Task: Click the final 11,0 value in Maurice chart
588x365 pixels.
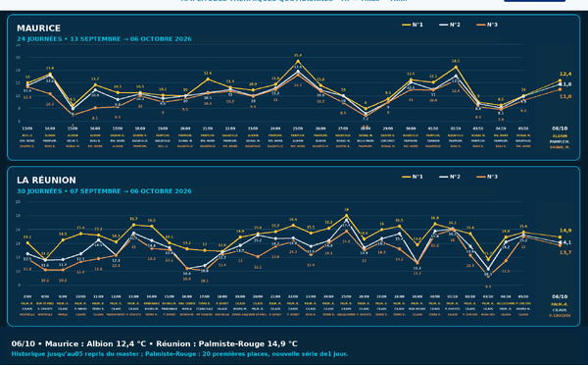Action: point(565,96)
